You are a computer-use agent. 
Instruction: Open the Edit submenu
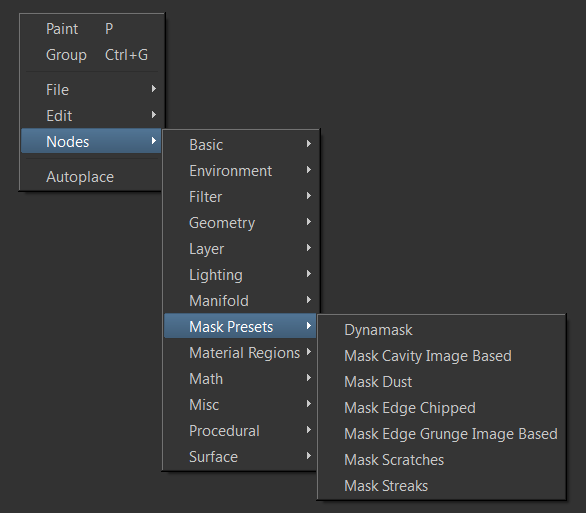pos(92,116)
